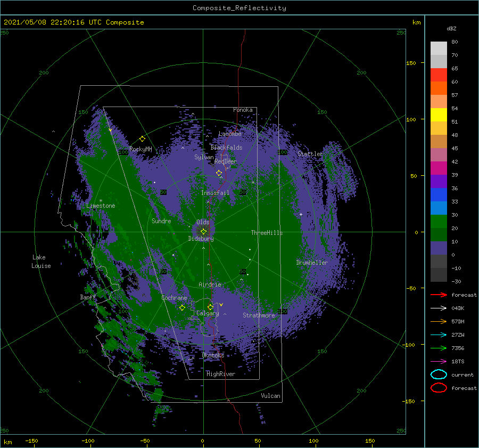Image resolution: width=479 pixels, height=448 pixels.
Task: Click the HighRiver label
Action: [221, 374]
